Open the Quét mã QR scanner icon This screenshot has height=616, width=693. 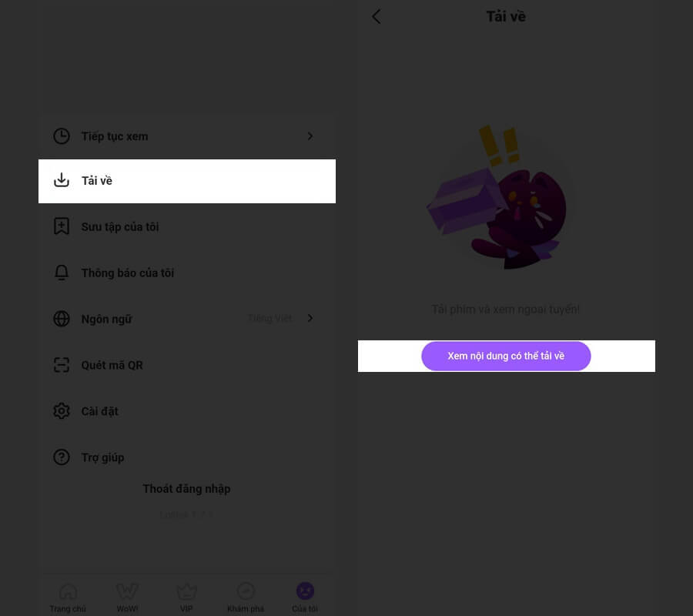coord(62,365)
